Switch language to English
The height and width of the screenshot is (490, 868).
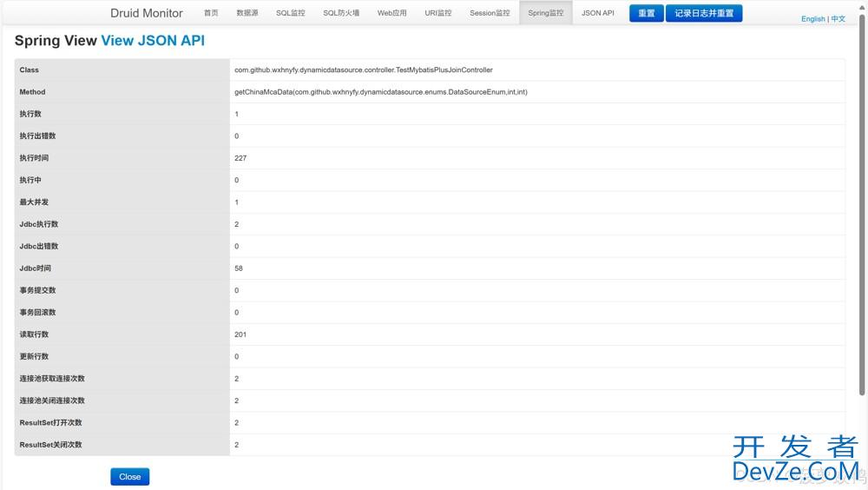pyautogui.click(x=812, y=19)
